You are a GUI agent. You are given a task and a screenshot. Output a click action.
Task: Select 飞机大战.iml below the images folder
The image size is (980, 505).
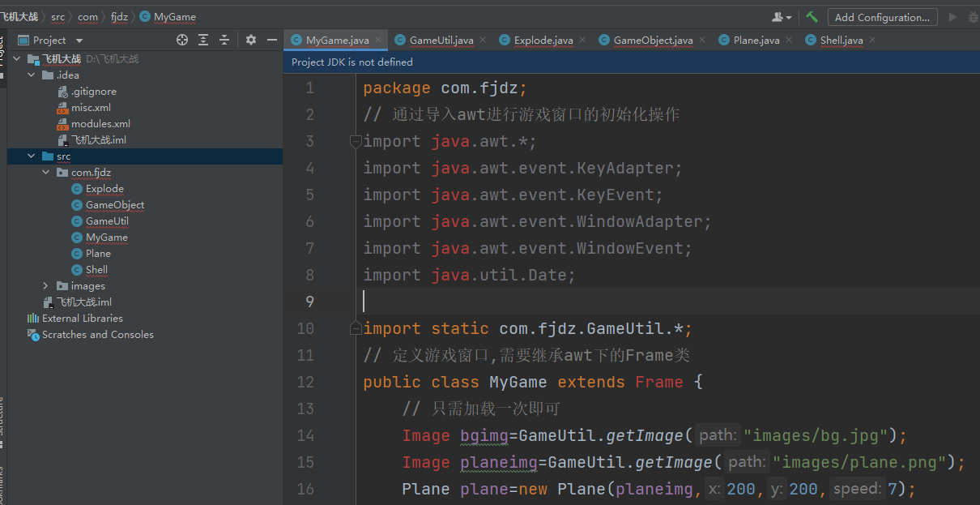pyautogui.click(x=83, y=302)
